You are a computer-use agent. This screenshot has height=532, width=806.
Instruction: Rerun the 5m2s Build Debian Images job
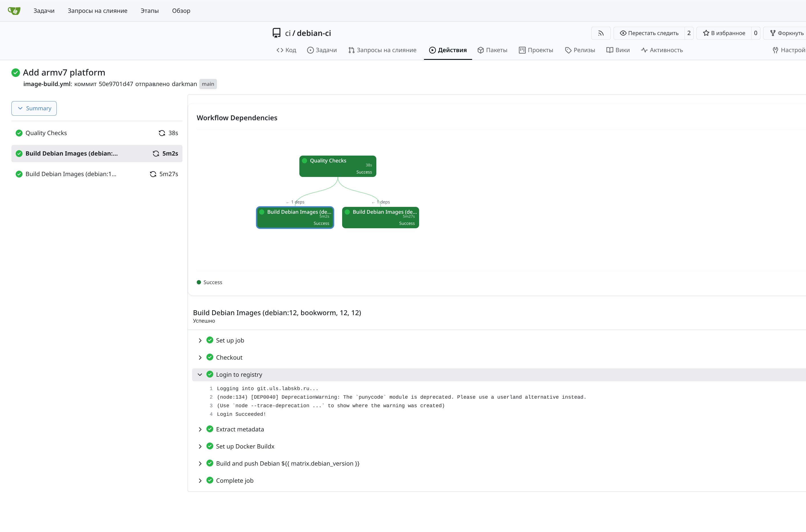156,154
